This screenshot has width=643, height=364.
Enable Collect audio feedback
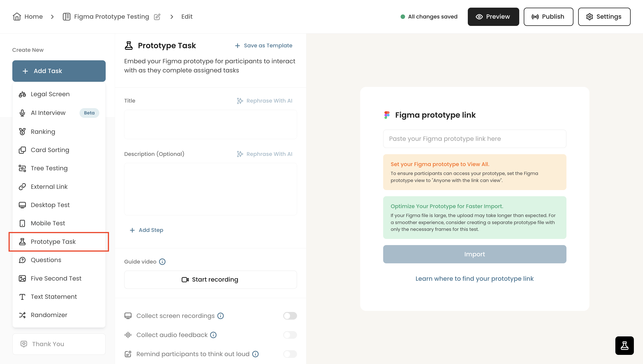click(290, 335)
